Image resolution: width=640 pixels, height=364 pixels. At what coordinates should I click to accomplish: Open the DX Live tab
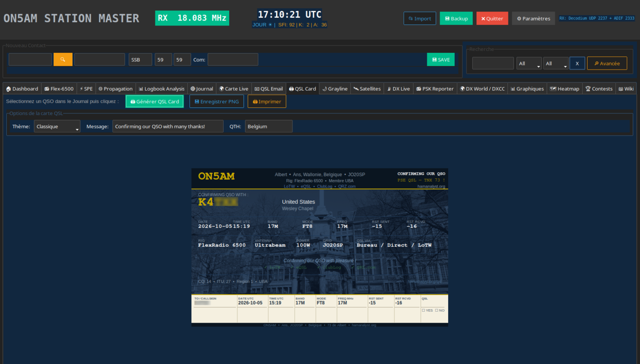399,89
